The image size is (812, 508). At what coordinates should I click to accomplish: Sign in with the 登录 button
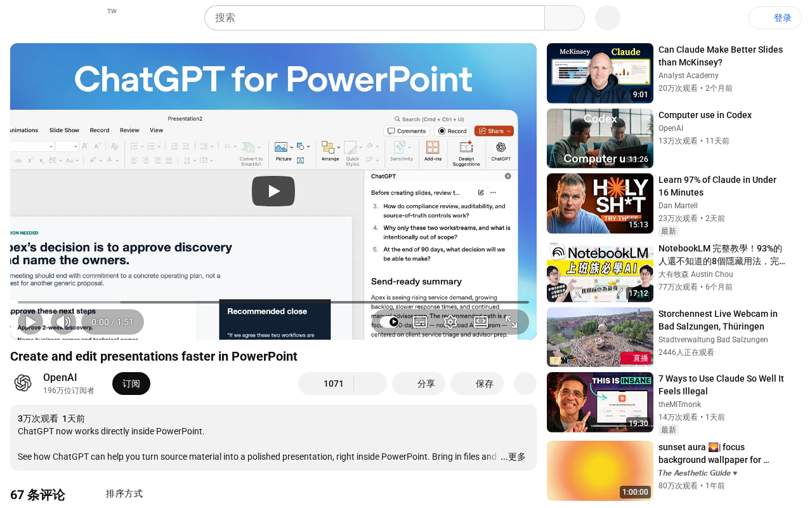pyautogui.click(x=775, y=18)
